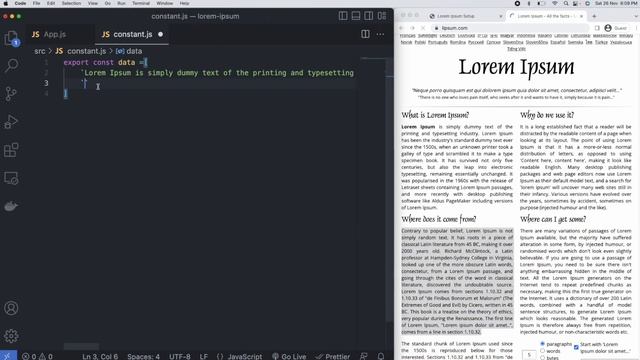Open the Customize Layout icon
Image resolution: width=640 pixels, height=360 pixels.
[x=382, y=16]
